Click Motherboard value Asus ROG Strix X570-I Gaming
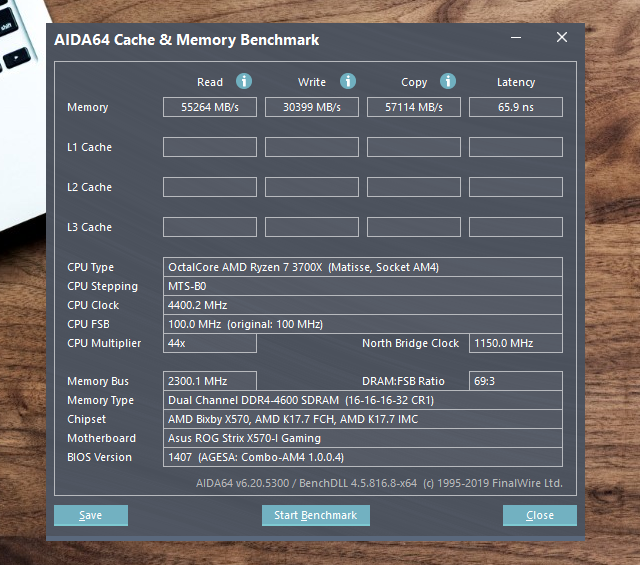Viewport: 640px width, 565px height. pyautogui.click(x=363, y=438)
